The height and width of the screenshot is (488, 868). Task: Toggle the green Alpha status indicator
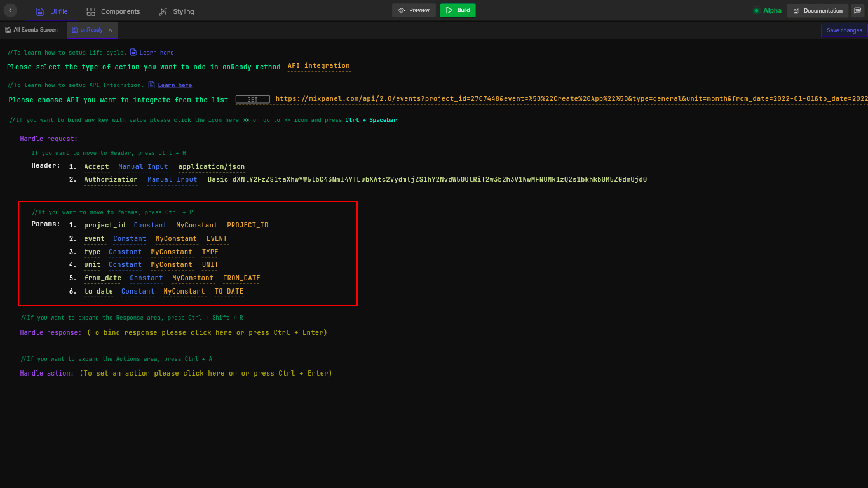pyautogui.click(x=756, y=10)
